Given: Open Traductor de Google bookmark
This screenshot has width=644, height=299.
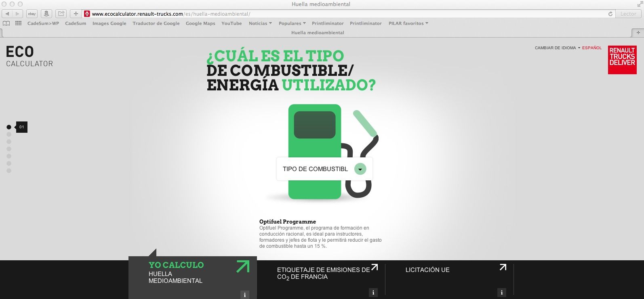Looking at the screenshot, I should (156, 23).
